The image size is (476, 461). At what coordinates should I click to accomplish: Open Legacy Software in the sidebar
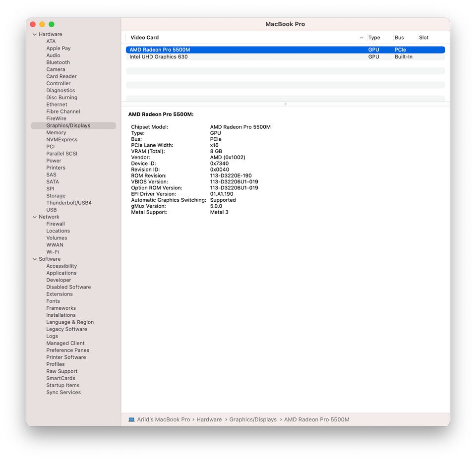[66, 329]
